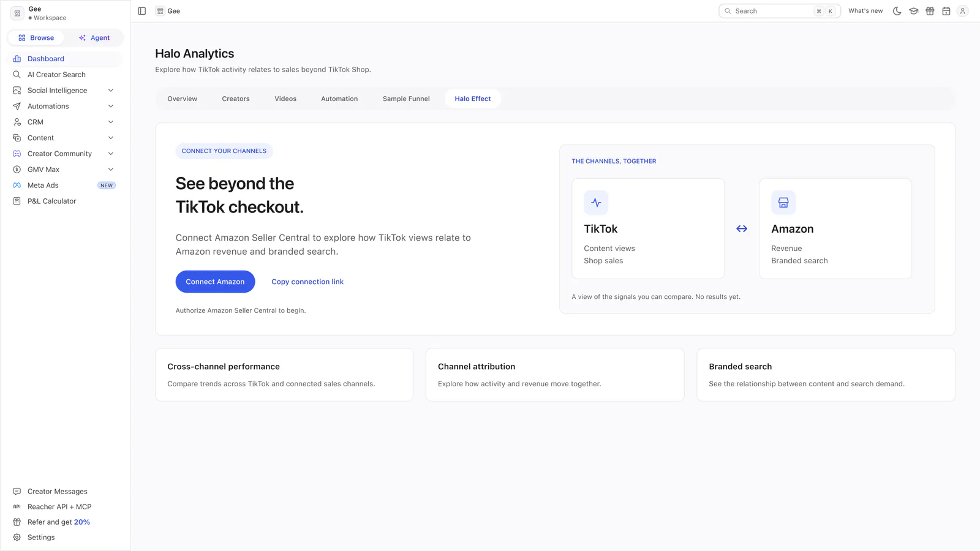Screen dimensions: 980x551
Task: Click the Gee workspace logo icon
Action: coord(17,13)
